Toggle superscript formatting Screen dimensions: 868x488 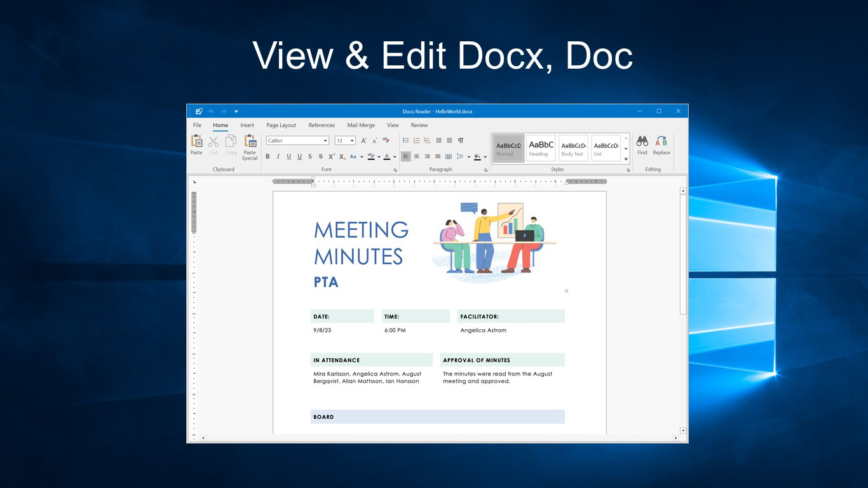click(332, 156)
